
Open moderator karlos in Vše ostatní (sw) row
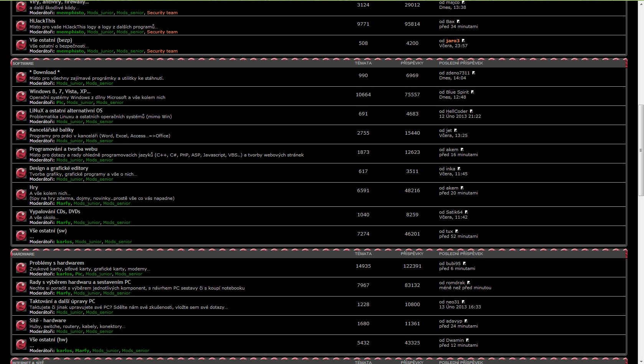[x=64, y=242]
